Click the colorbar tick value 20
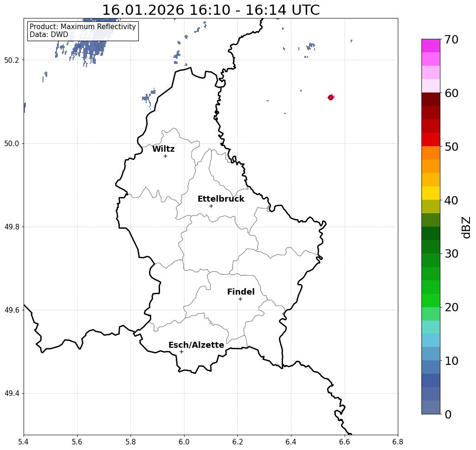Image resolution: width=476 pixels, height=450 pixels. point(451,308)
